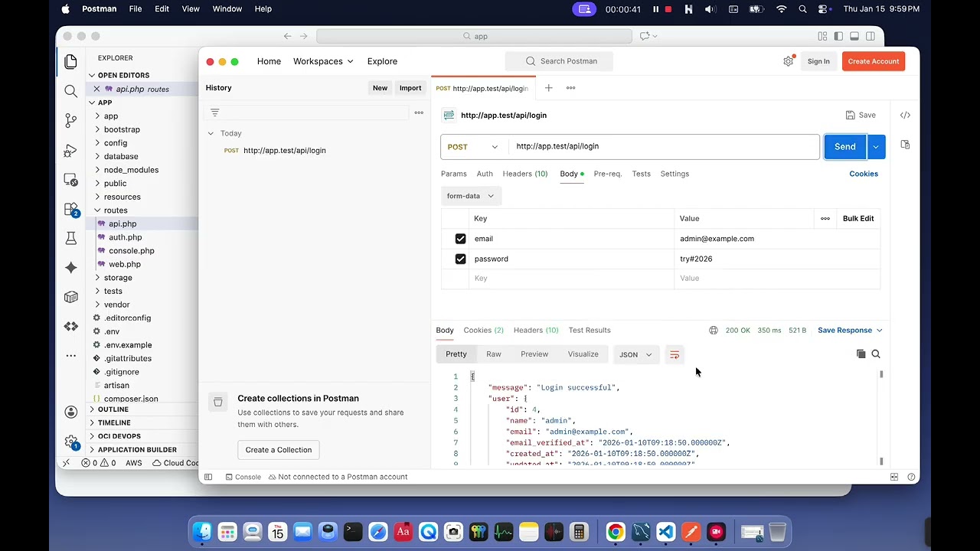Open Postman code snippet icon

(x=905, y=115)
